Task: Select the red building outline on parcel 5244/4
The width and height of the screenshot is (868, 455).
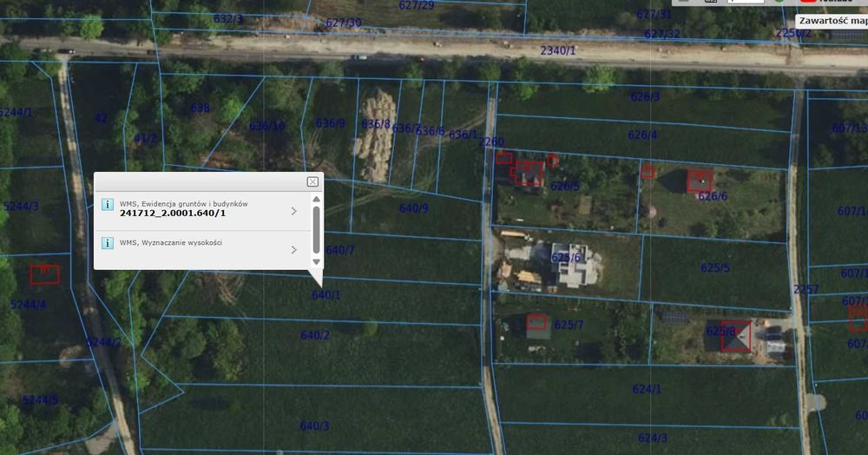Action: coord(45,274)
